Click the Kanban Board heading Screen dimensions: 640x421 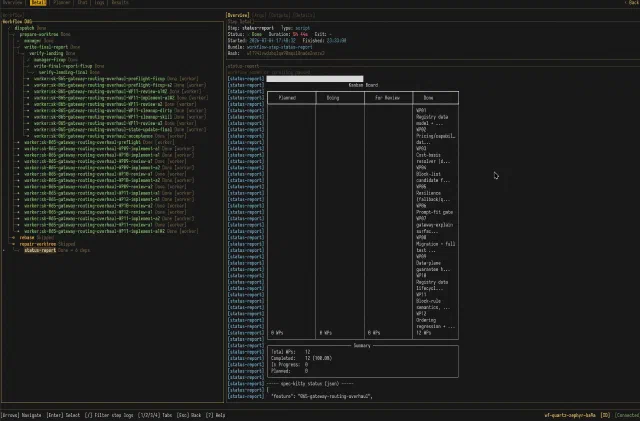tap(363, 85)
